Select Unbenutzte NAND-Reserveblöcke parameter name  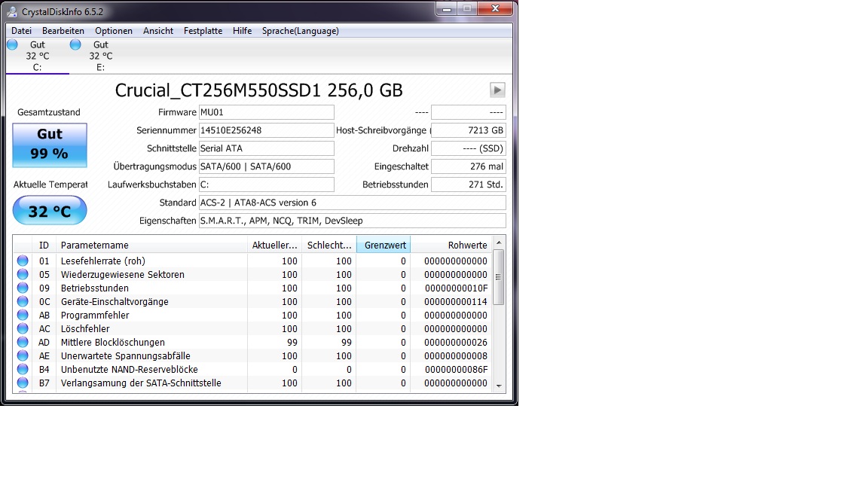coord(129,370)
